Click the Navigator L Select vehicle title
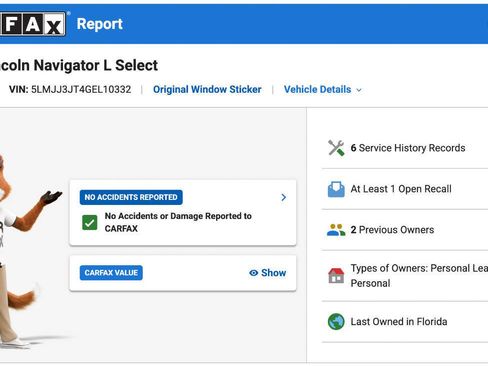This screenshot has width=488, height=366. [x=79, y=65]
